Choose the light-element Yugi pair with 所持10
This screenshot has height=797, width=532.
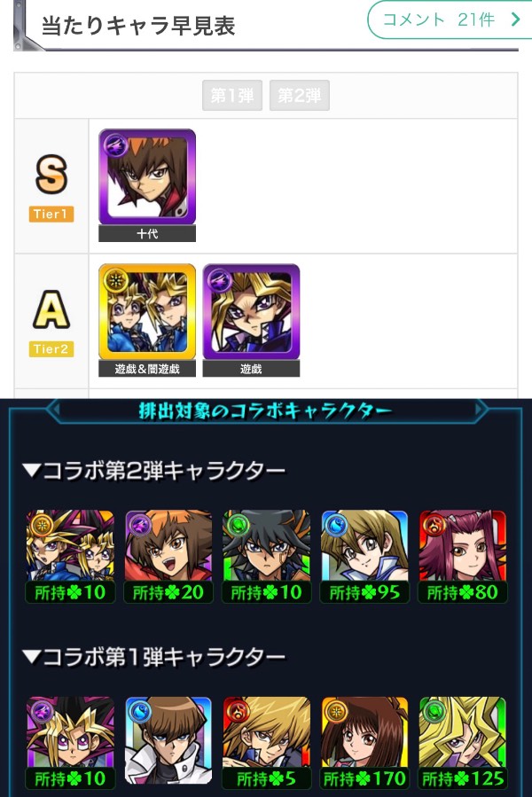(70, 557)
